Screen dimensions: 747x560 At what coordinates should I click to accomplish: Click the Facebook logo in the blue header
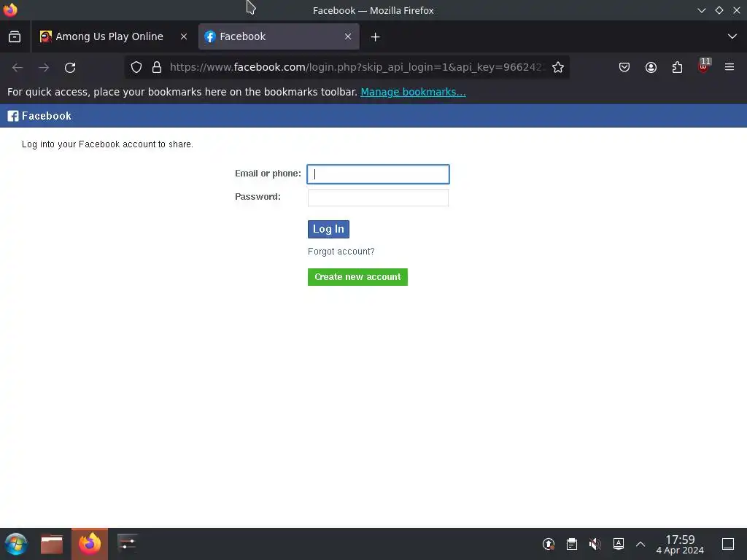[39, 116]
